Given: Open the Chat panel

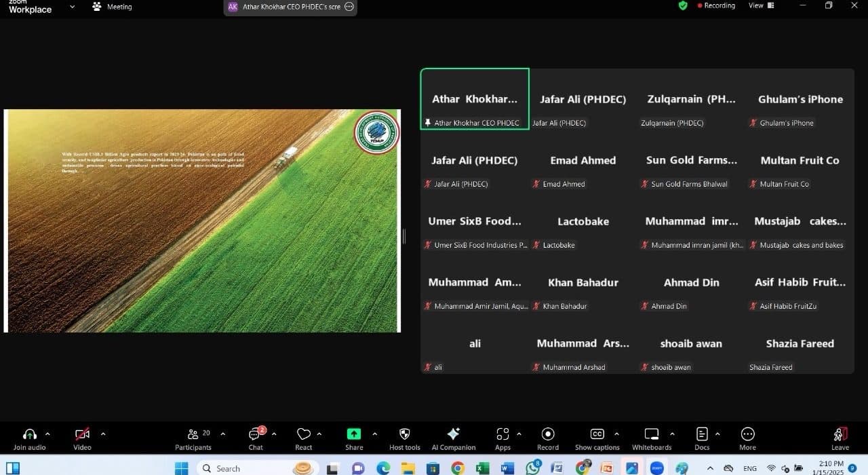Looking at the screenshot, I should coord(256,435).
